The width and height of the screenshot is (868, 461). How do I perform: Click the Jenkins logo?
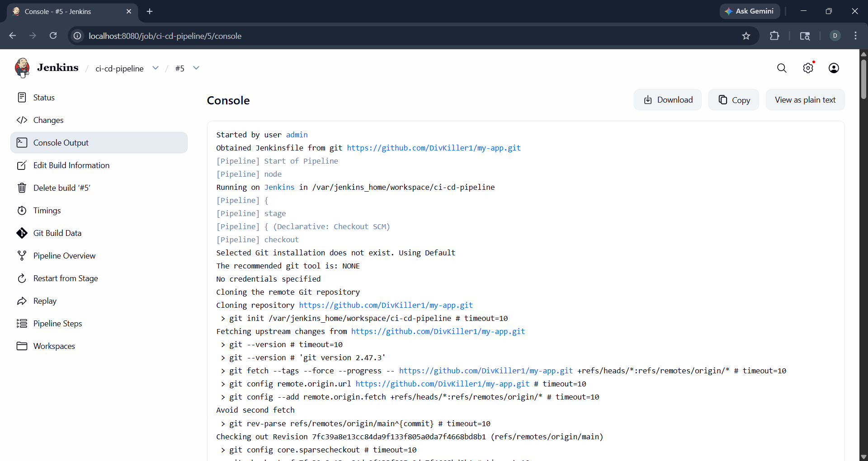[x=22, y=67]
